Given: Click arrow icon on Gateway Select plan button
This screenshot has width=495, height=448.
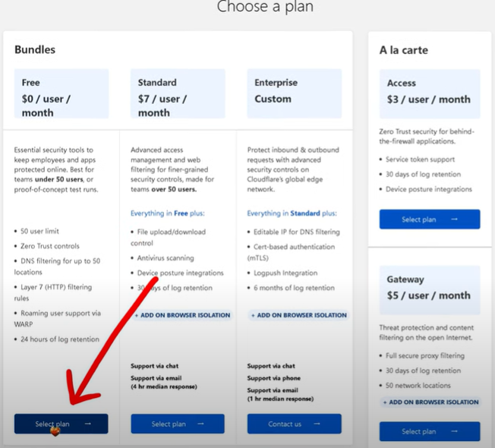Looking at the screenshot, I should click(x=454, y=431).
